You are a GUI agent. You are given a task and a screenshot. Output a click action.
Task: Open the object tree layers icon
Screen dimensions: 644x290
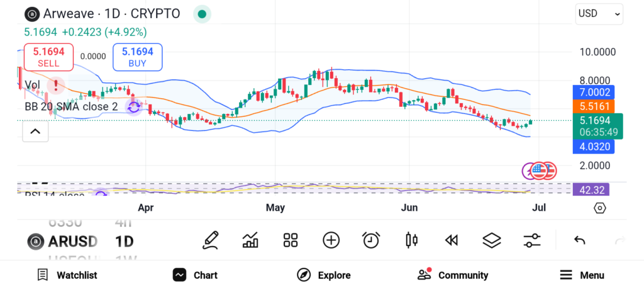point(492,240)
